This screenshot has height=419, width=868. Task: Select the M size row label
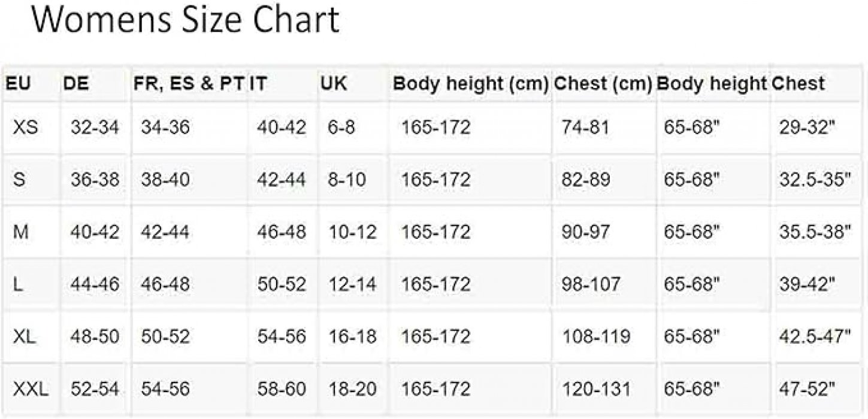[x=20, y=232]
